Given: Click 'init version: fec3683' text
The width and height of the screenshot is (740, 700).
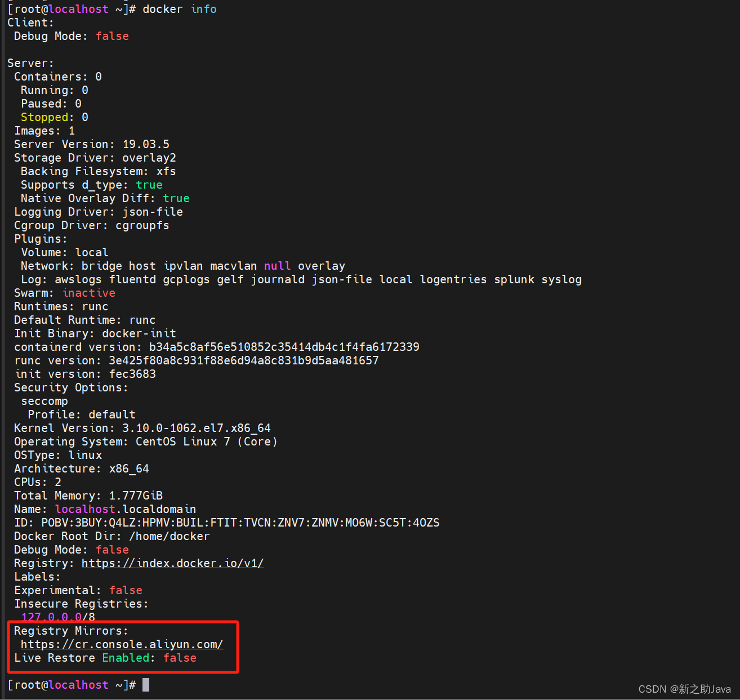Looking at the screenshot, I should click(85, 374).
